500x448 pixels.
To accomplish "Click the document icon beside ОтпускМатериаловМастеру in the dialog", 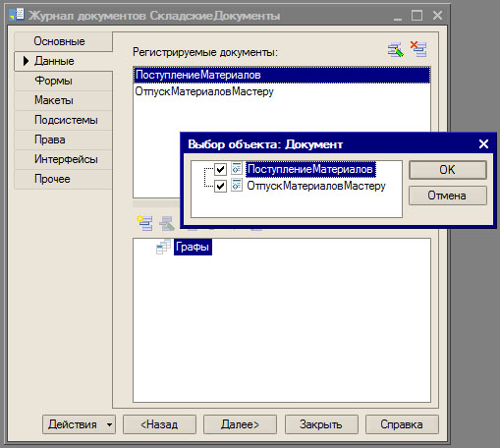I will point(237,185).
